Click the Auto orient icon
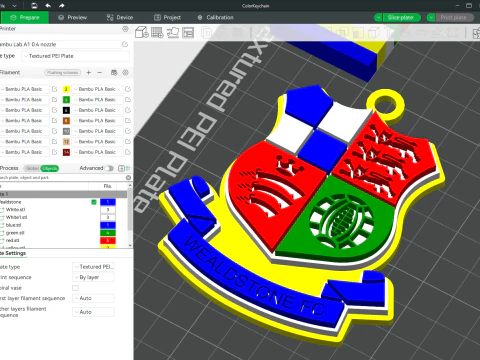 click(x=173, y=33)
